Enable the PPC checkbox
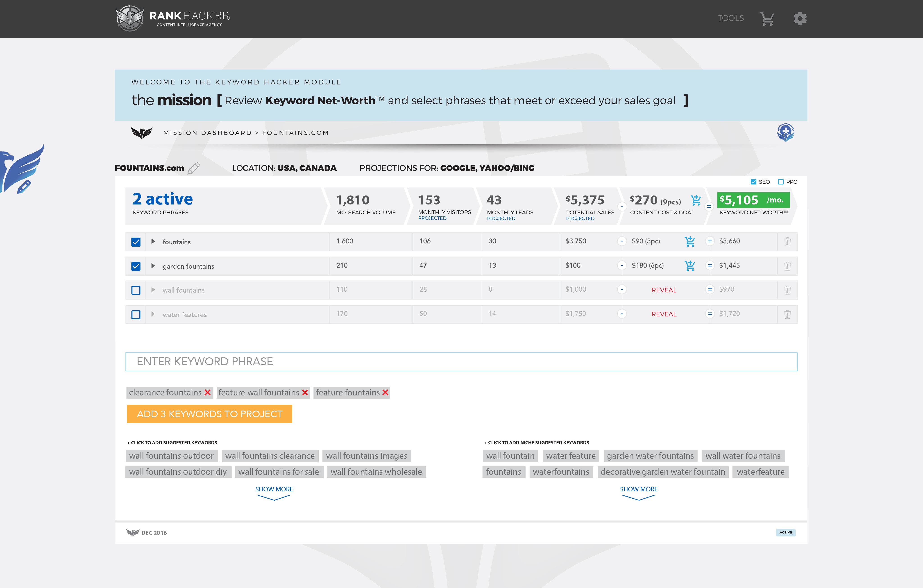This screenshot has height=588, width=923. click(781, 182)
